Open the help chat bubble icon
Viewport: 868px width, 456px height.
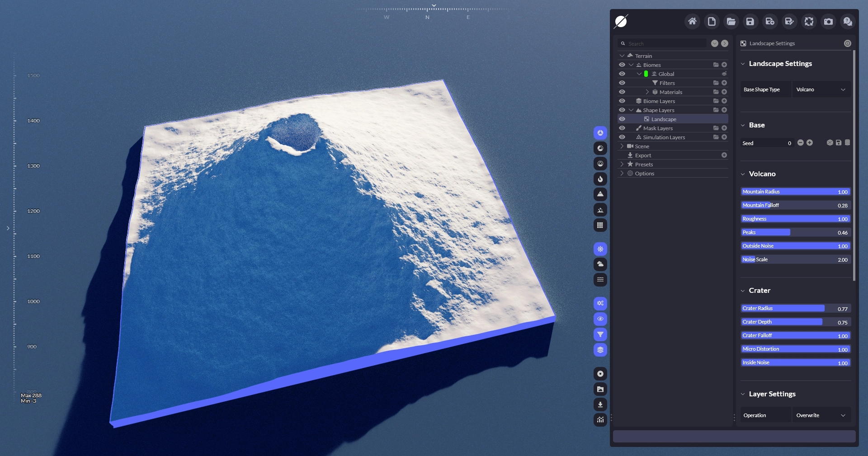(848, 21)
